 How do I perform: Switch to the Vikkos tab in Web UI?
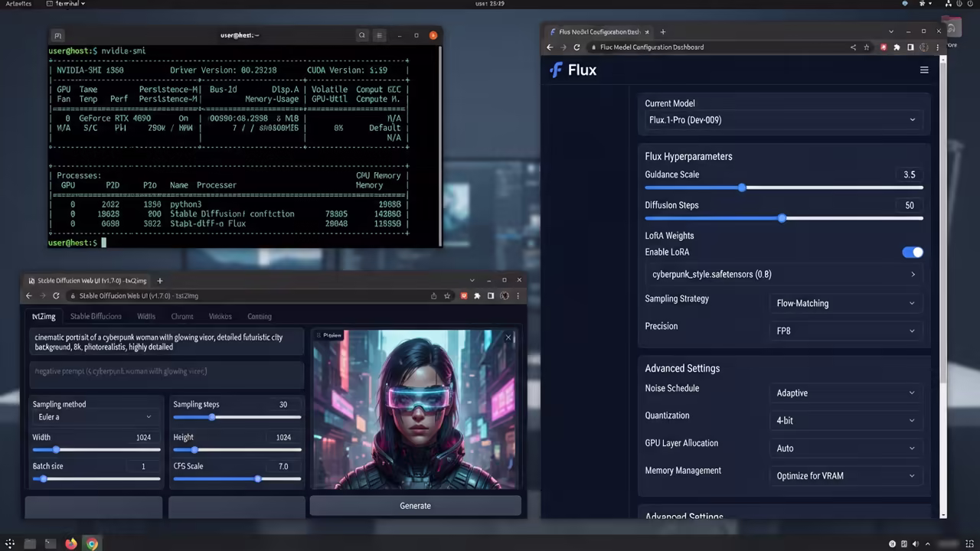point(220,316)
